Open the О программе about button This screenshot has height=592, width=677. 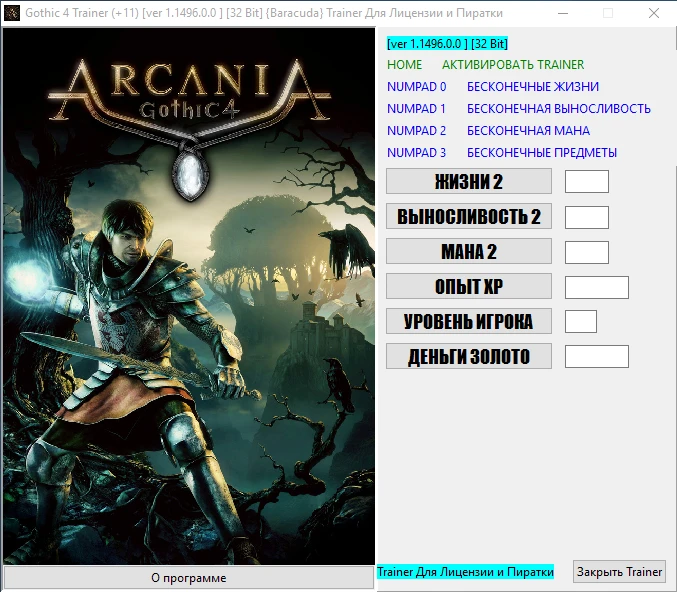point(189,578)
